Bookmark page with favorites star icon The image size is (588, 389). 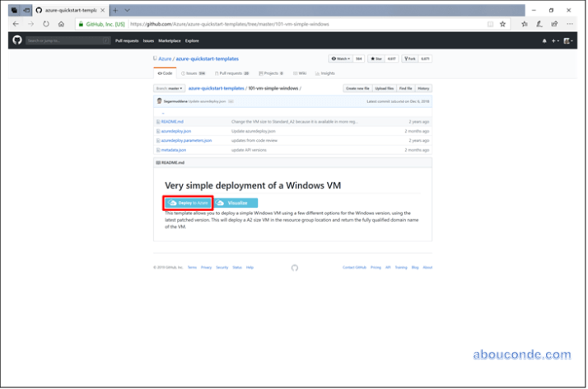[x=502, y=24]
